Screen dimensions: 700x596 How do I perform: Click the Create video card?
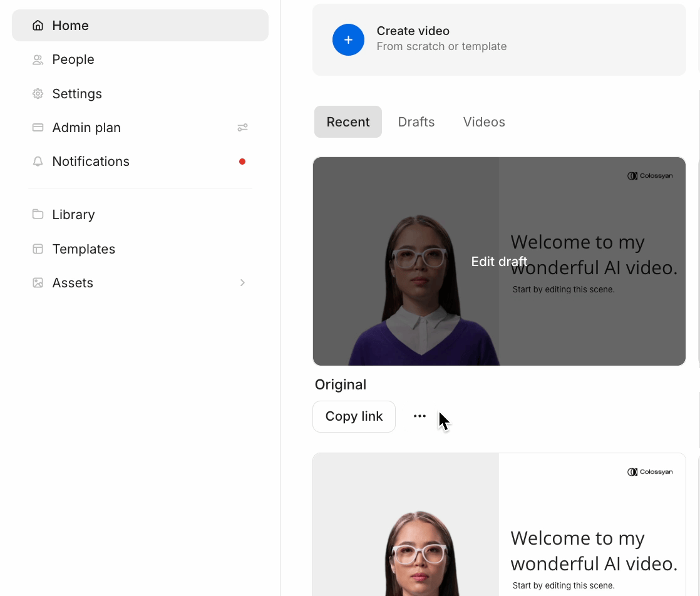point(499,39)
